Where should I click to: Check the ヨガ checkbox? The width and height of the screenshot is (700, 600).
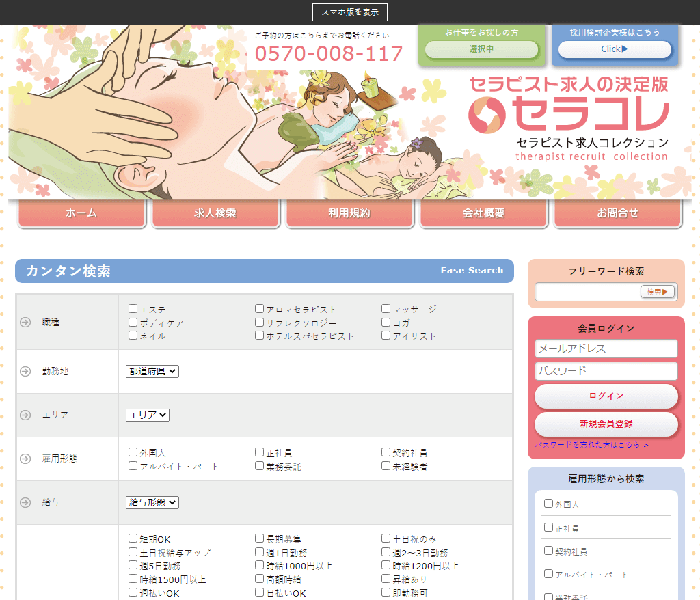[x=386, y=322]
